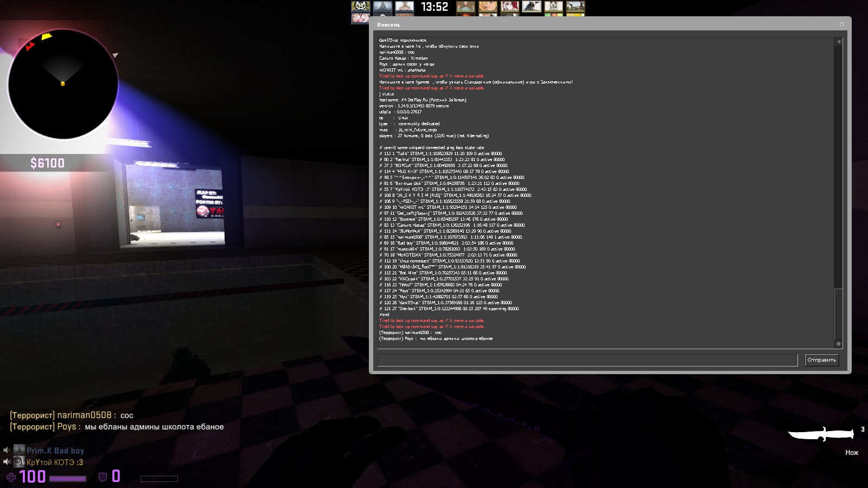Click speaker icon next to КрУтой КОТЭ
This screenshot has width=868, height=488.
click(7, 462)
